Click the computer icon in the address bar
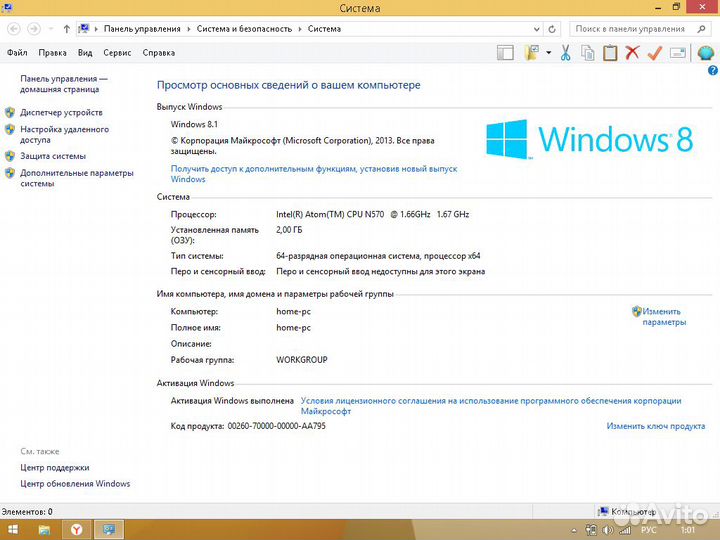Image resolution: width=720 pixels, height=540 pixels. coord(84,29)
